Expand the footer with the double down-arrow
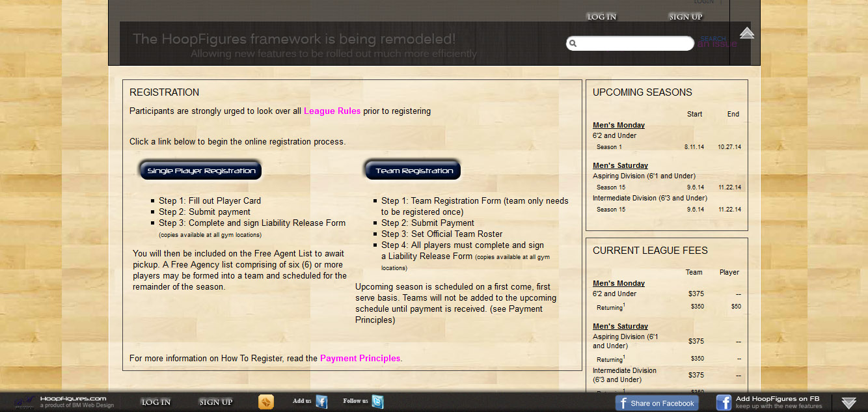The height and width of the screenshot is (412, 868). click(848, 403)
